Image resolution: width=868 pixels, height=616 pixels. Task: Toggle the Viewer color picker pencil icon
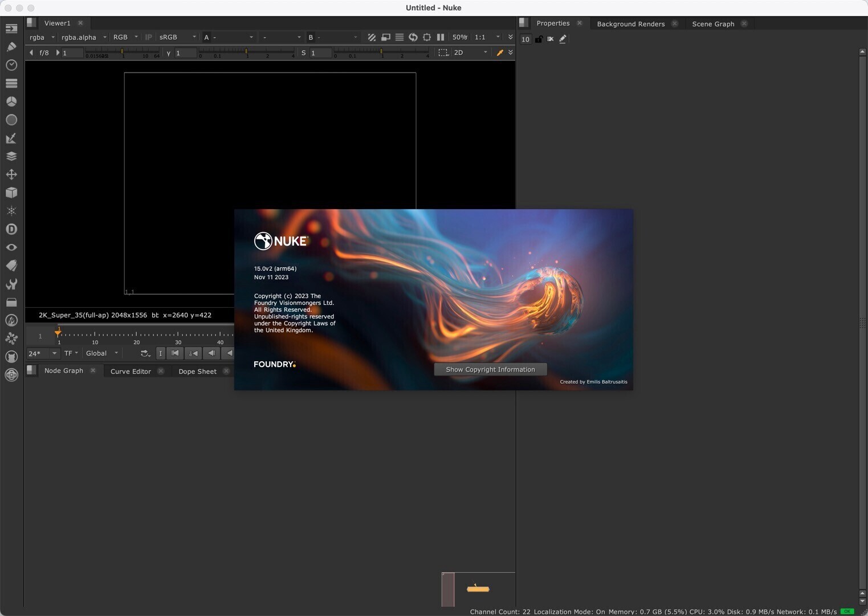(x=500, y=52)
